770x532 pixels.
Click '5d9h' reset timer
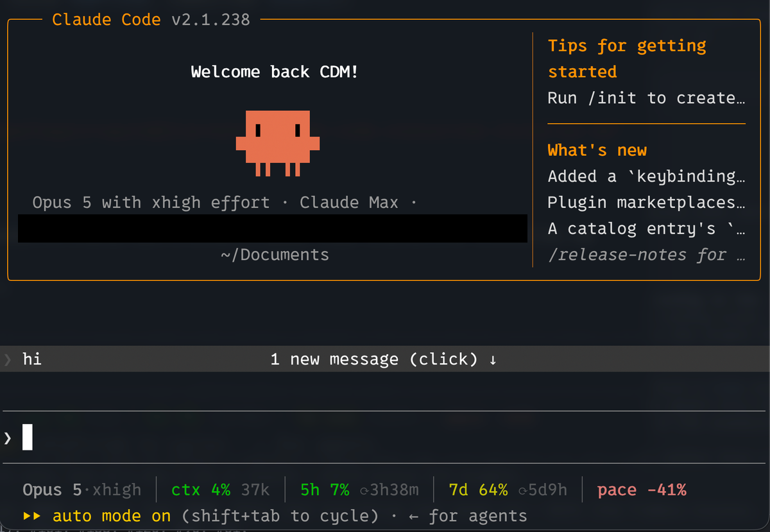(542, 490)
